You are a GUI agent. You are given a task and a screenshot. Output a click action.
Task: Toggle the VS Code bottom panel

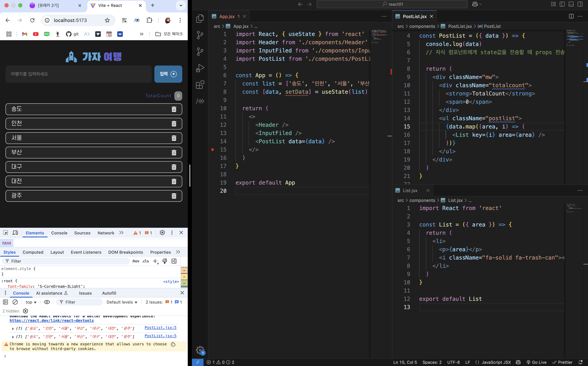click(x=571, y=4)
